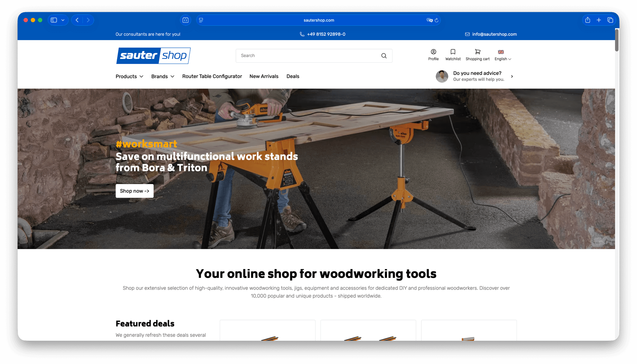Screen dimensions: 637x364
Task: Open the Shopping cart icon
Action: click(x=477, y=52)
